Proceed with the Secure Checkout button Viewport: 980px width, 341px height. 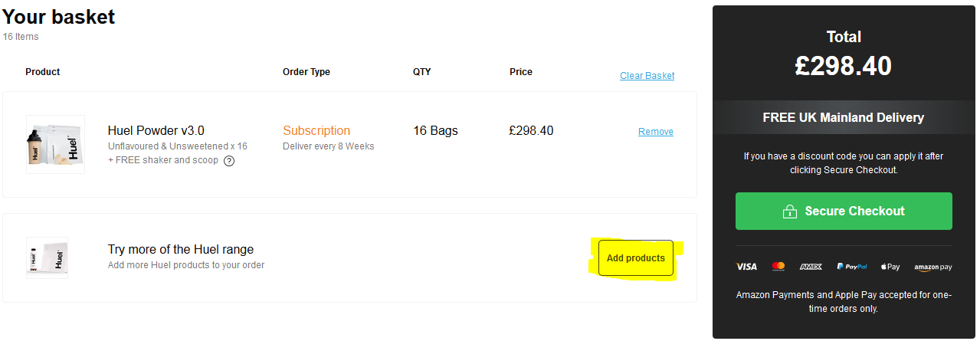(x=844, y=211)
